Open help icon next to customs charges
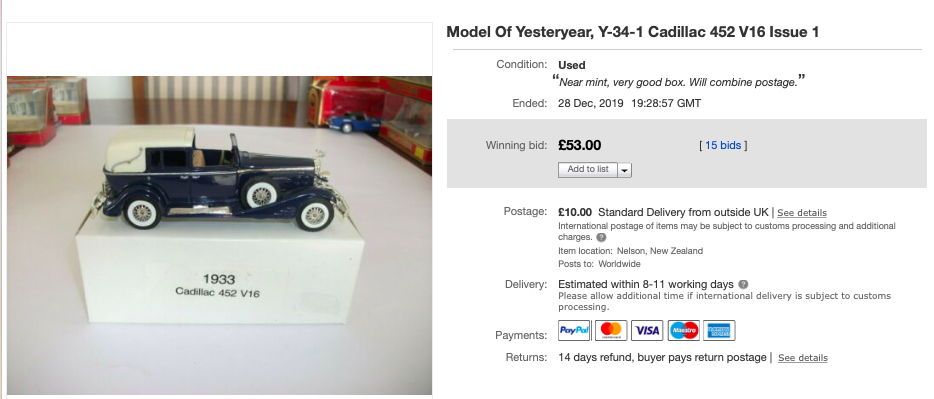Screen dimensions: 934x399 click(x=601, y=237)
